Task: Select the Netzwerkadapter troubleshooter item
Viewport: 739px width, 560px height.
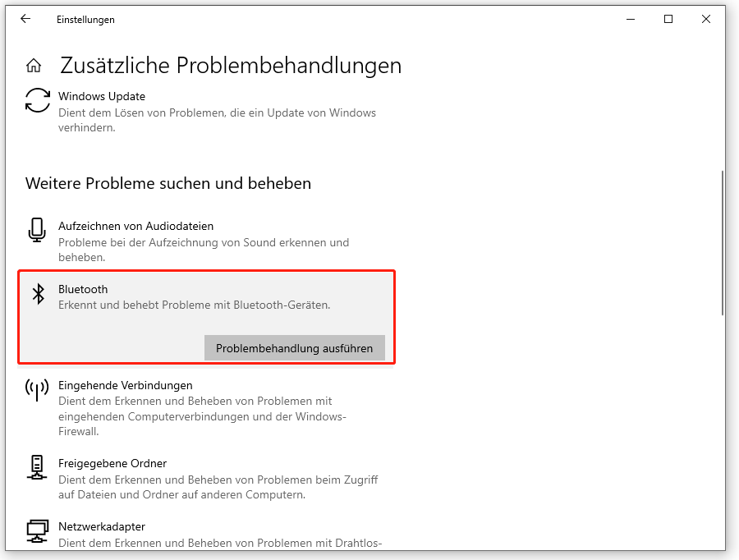Action: point(101,526)
